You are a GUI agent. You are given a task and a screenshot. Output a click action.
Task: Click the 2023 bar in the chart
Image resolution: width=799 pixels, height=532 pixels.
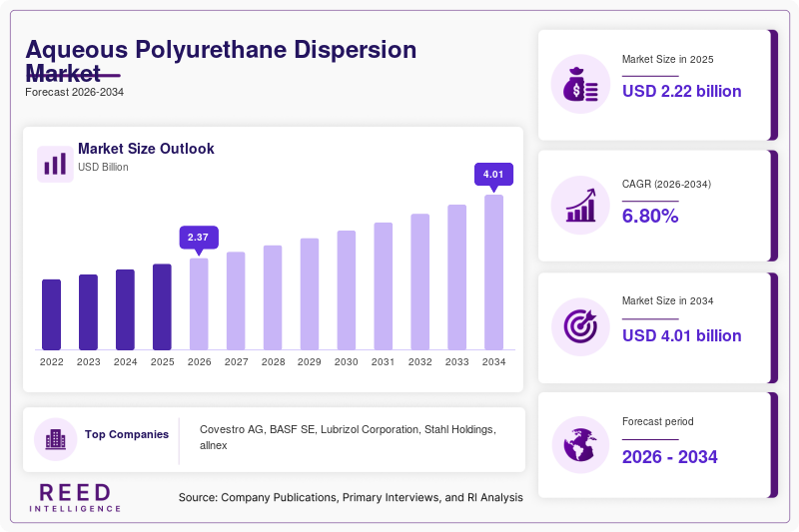click(x=88, y=312)
